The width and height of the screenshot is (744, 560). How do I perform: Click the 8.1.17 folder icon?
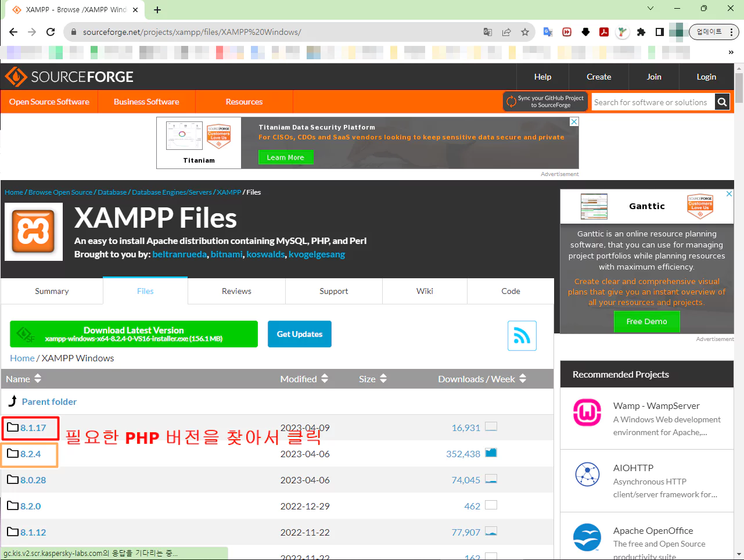click(x=13, y=428)
